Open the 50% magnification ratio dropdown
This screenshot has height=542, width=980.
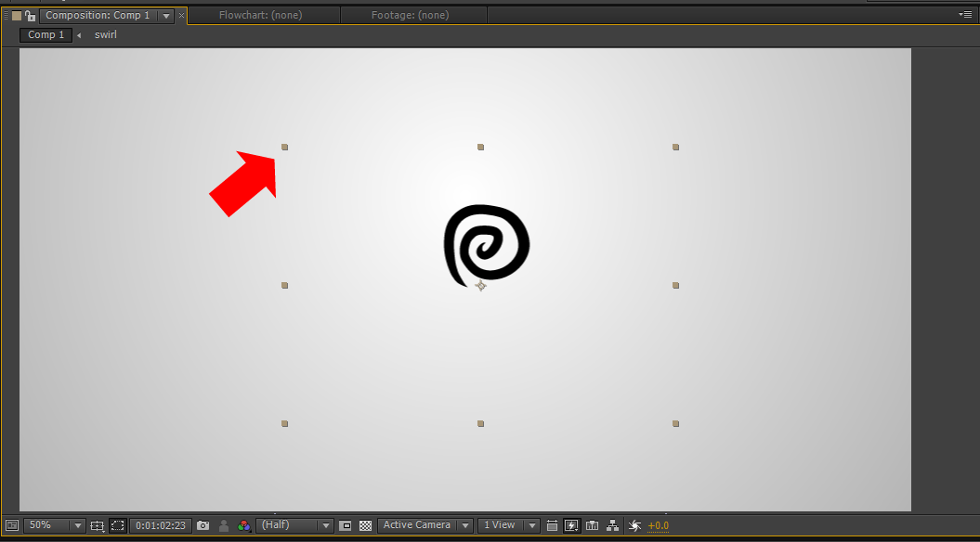click(54, 525)
